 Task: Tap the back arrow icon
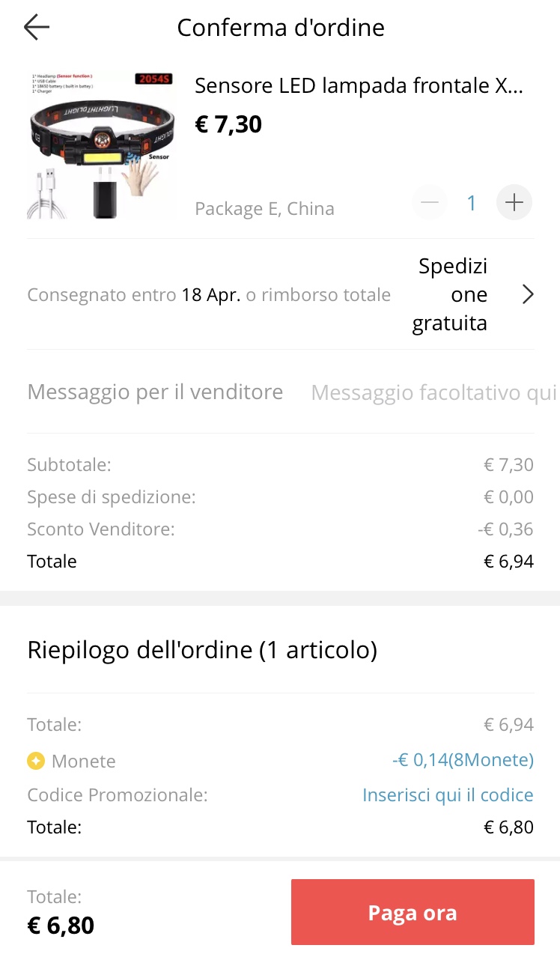click(x=36, y=28)
